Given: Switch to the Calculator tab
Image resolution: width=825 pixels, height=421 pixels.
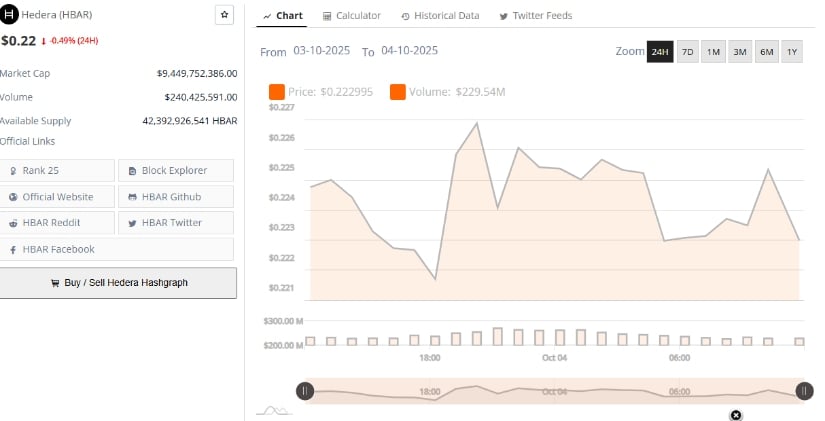Looking at the screenshot, I should [351, 16].
